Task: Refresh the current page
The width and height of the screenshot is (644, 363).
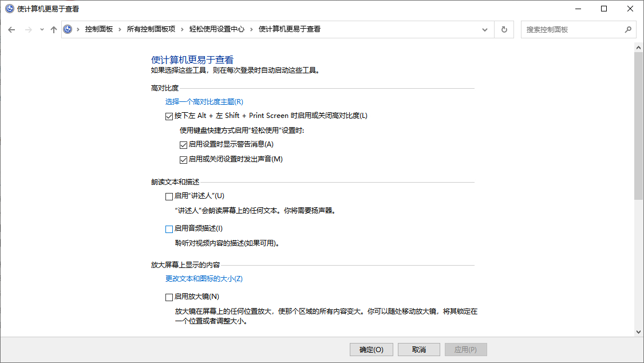Action: (504, 29)
